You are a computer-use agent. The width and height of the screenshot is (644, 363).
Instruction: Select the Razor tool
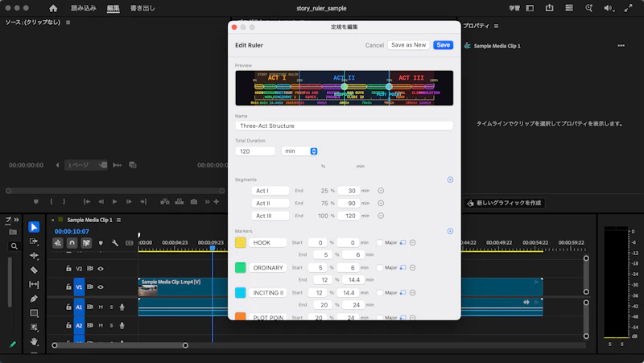pyautogui.click(x=34, y=270)
